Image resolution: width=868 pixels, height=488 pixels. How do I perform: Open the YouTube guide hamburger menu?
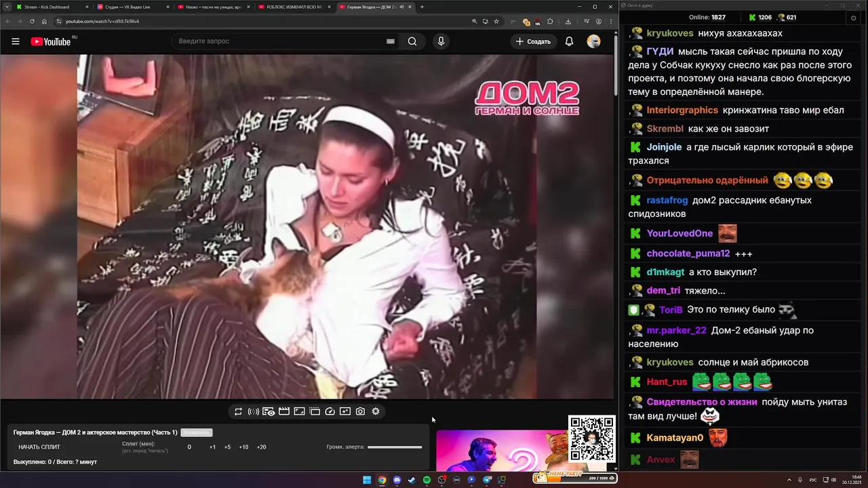point(16,41)
